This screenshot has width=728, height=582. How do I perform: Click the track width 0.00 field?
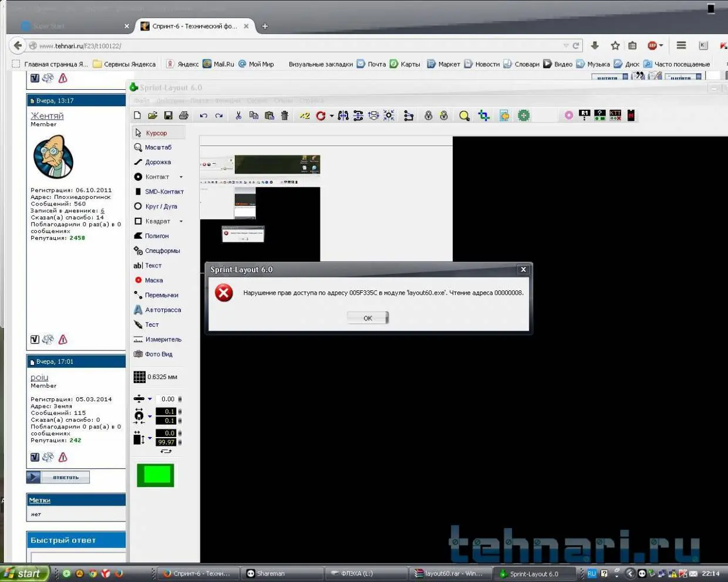166,399
